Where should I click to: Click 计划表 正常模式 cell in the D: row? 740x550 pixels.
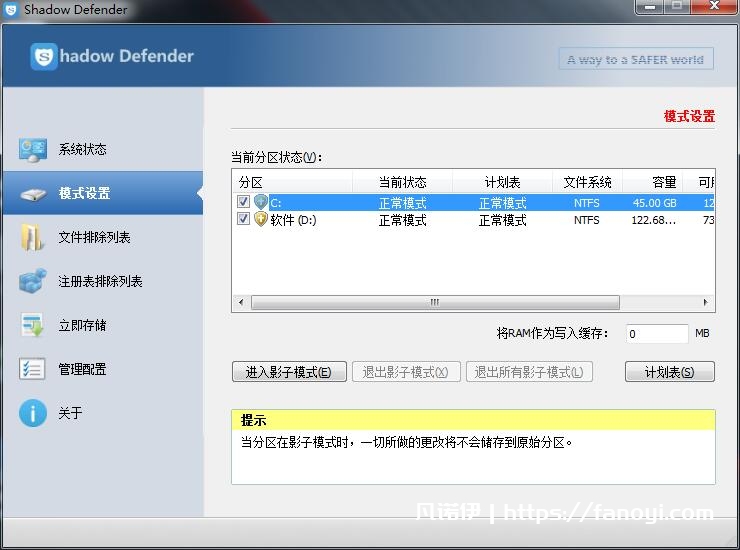coord(503,220)
